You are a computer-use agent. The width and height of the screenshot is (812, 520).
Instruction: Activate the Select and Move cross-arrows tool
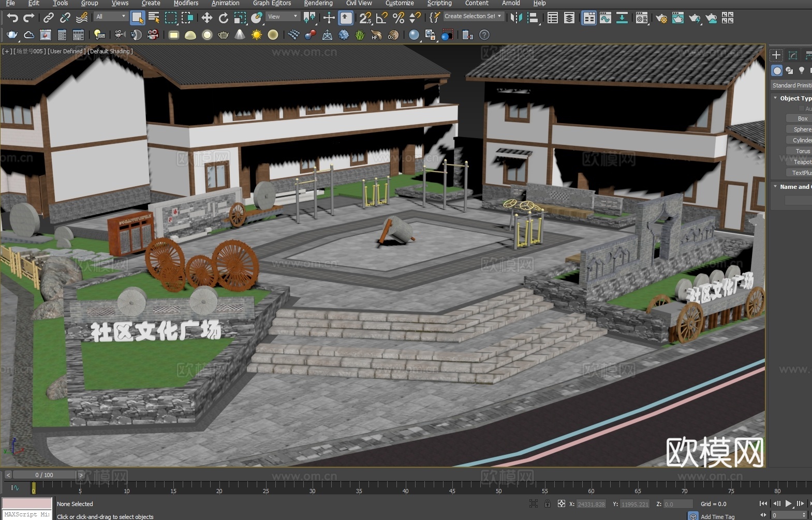[x=207, y=18]
